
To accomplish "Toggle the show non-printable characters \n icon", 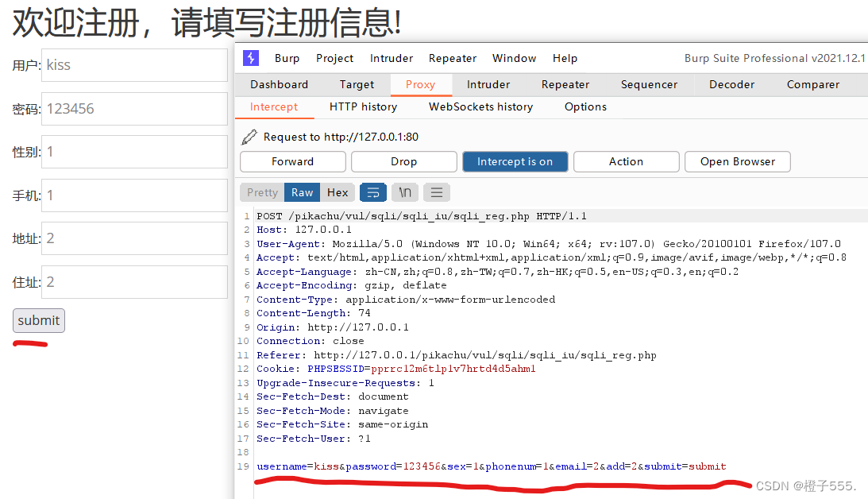I will pos(405,193).
